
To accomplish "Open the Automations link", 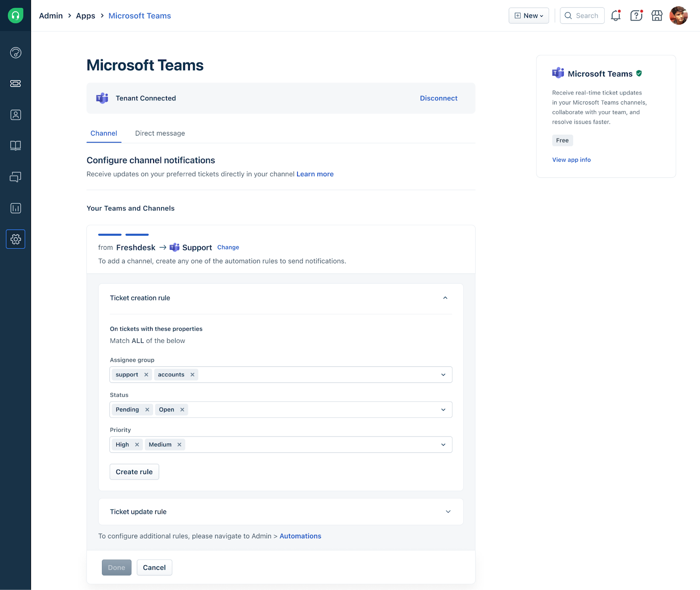I will point(300,536).
